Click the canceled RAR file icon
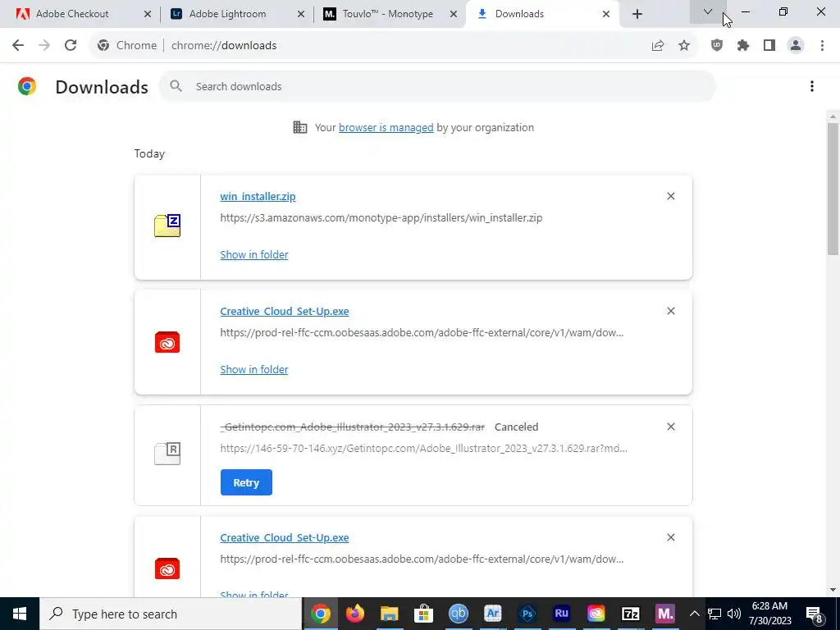Viewport: 840px width, 630px height. [x=167, y=453]
